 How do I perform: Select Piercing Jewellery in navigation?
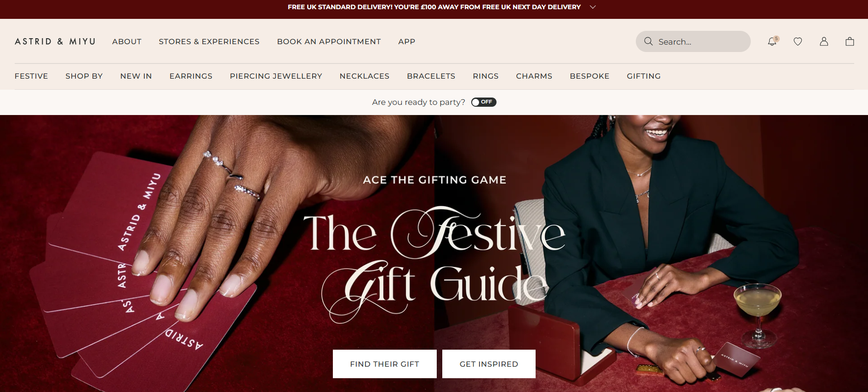click(276, 76)
